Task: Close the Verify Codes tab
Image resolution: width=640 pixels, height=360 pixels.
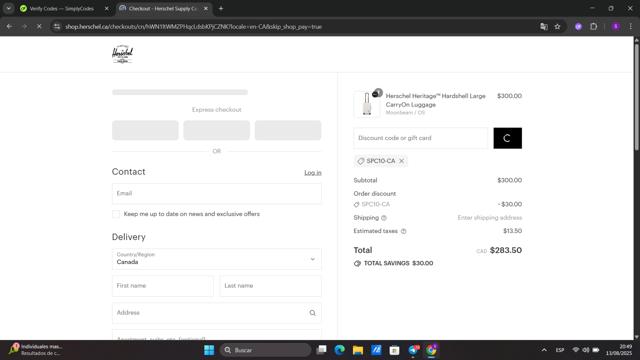Action: click(x=107, y=9)
